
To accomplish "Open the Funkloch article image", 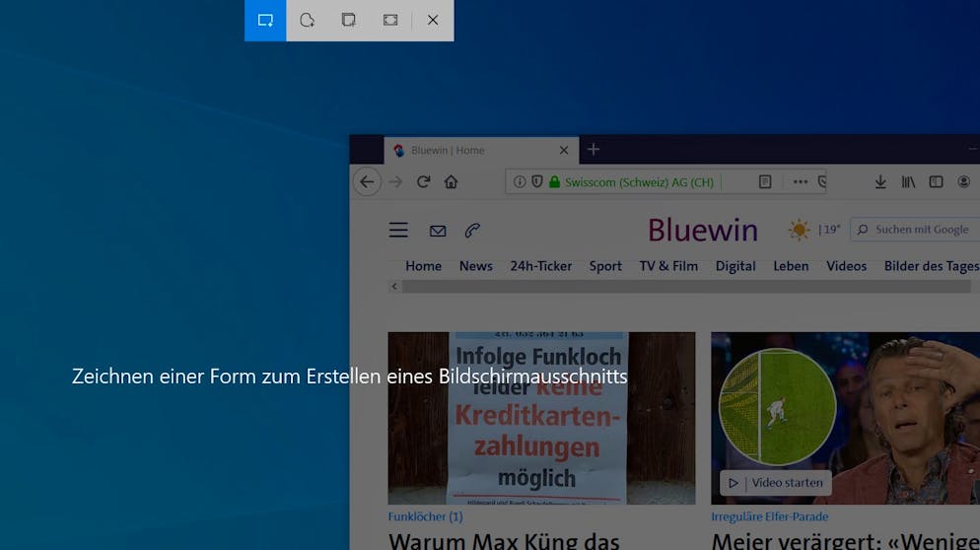I will pos(541,418).
